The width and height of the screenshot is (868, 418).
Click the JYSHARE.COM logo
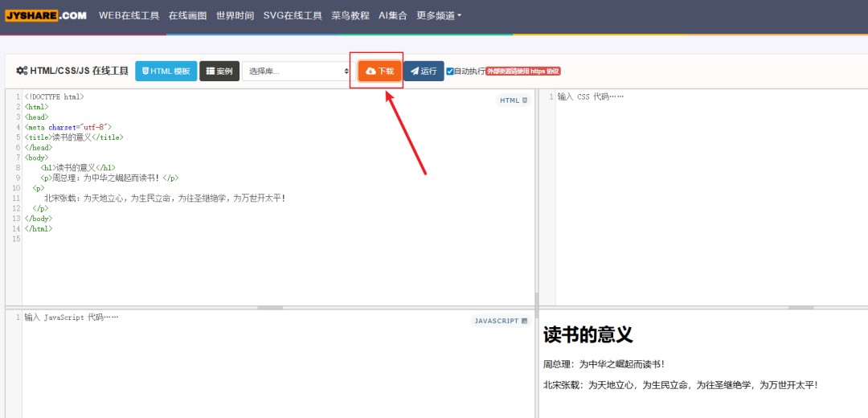click(45, 15)
